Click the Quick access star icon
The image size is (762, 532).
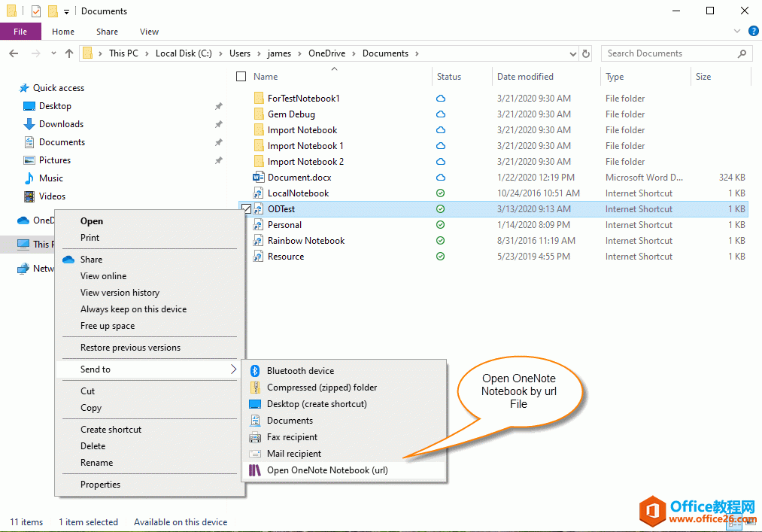click(x=24, y=88)
